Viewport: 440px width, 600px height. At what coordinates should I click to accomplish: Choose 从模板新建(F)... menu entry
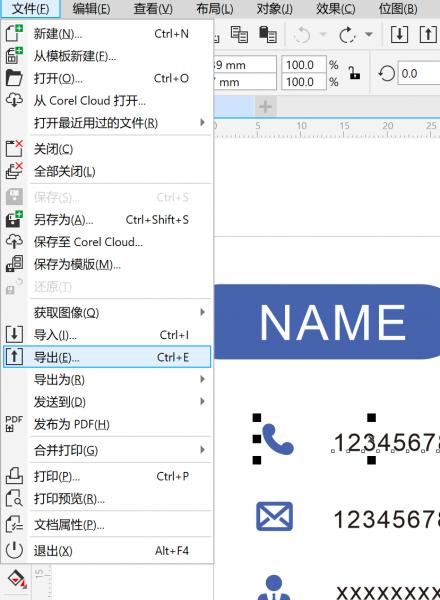point(107,56)
